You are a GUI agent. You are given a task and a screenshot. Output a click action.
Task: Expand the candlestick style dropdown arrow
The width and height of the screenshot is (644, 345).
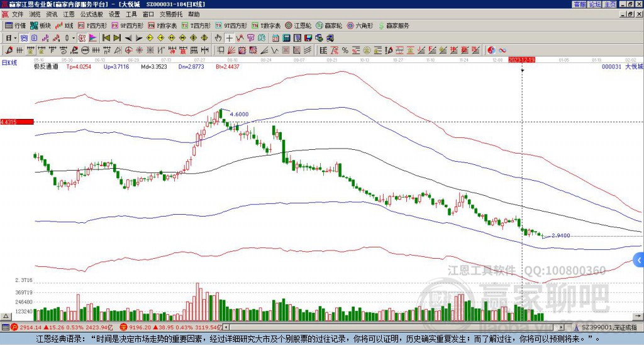click(74, 38)
